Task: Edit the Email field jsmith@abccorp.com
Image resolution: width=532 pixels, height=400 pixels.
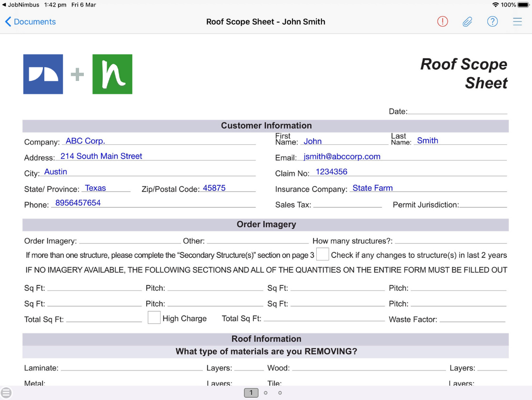Action: point(402,156)
